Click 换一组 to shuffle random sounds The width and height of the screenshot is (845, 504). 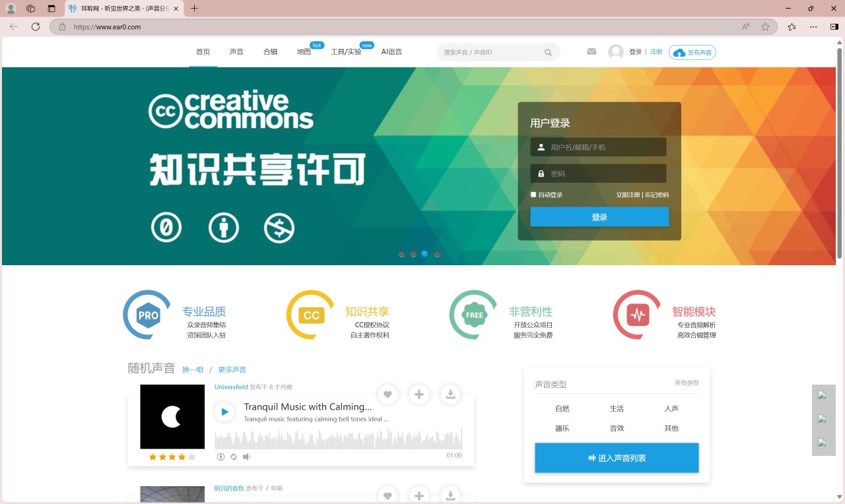pos(193,370)
